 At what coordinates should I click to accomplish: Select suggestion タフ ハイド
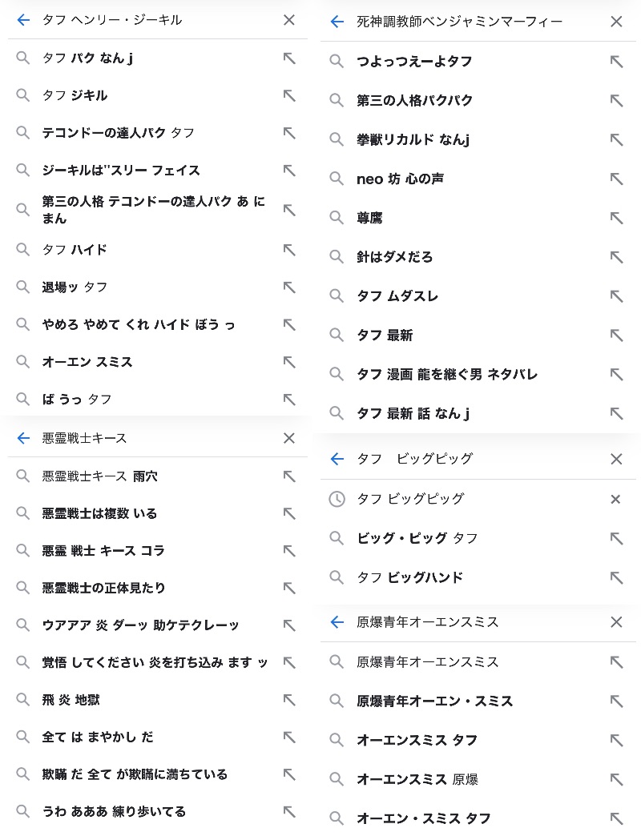(x=75, y=250)
